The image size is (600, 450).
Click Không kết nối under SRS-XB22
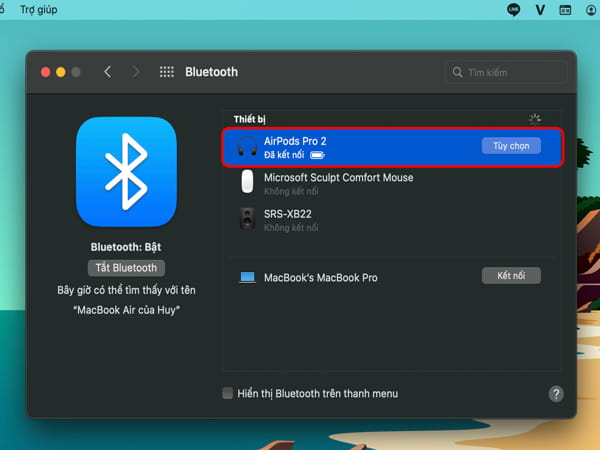(x=291, y=228)
